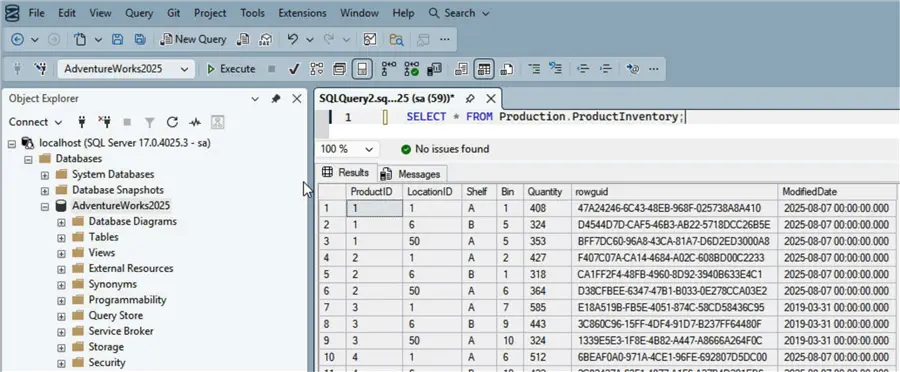Viewport: 900px width, 372px height.
Task: Click Object Explorer's connect plug icon
Action: [82, 122]
